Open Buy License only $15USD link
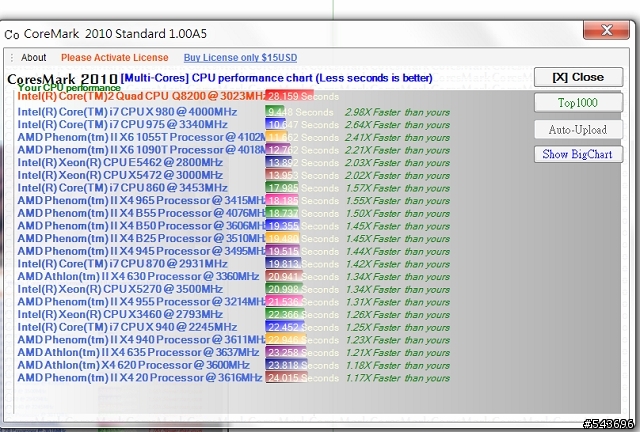The image size is (640, 432). (240, 58)
